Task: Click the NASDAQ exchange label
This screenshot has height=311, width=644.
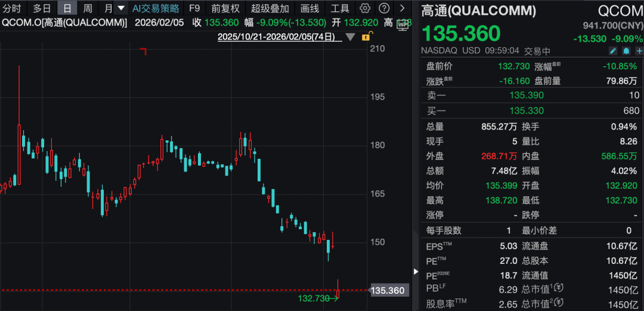Action: [439, 51]
